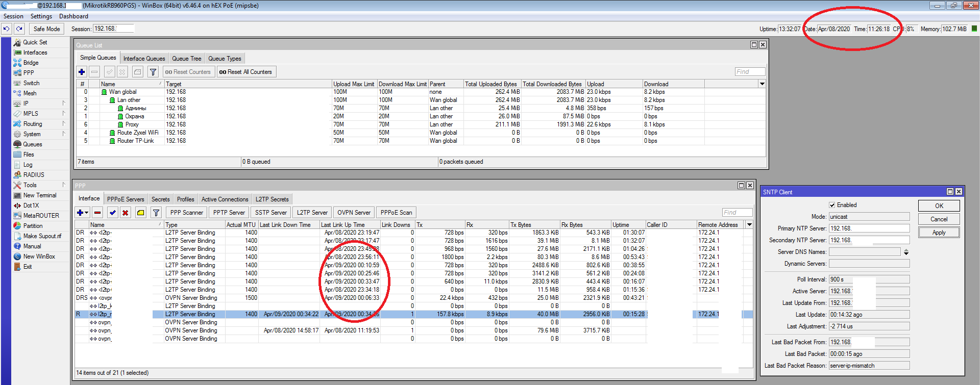Click Find field in Queue List
Image resolution: width=980 pixels, height=385 pixels.
(x=750, y=72)
